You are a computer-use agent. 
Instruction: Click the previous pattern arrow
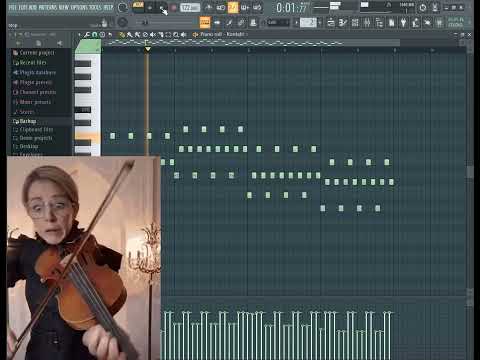pyautogui.click(x=296, y=22)
